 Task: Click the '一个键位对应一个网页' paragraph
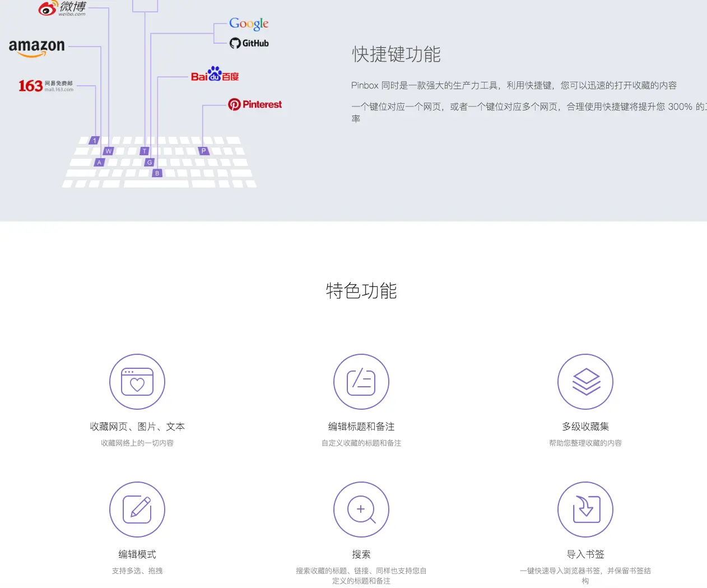click(529, 112)
